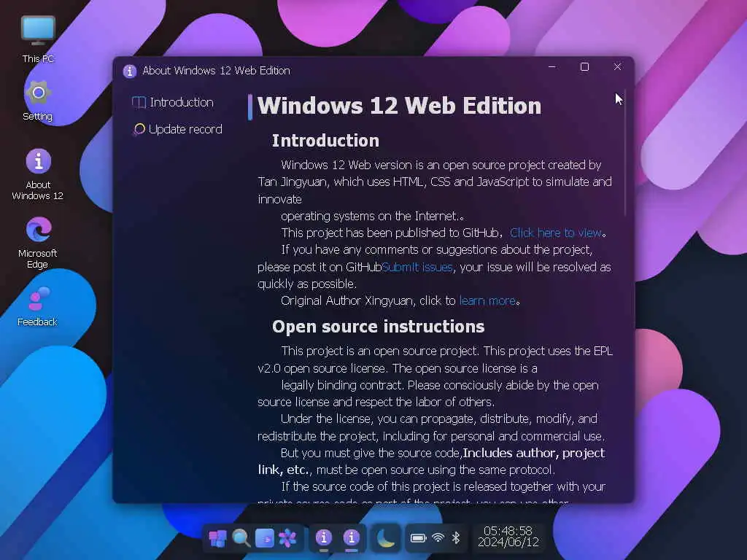747x560 pixels.
Task: Open the Feedback desktop icon
Action: click(x=38, y=306)
